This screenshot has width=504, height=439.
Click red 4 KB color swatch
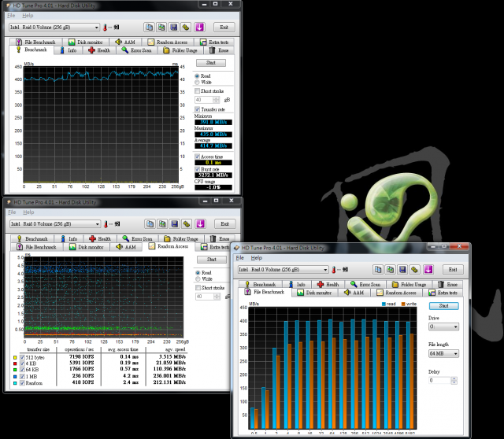(x=15, y=363)
